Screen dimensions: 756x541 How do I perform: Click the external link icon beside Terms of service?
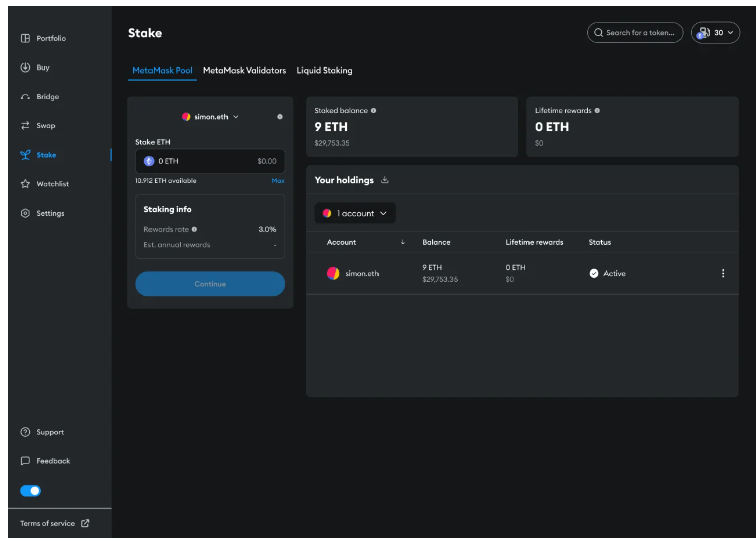[85, 523]
